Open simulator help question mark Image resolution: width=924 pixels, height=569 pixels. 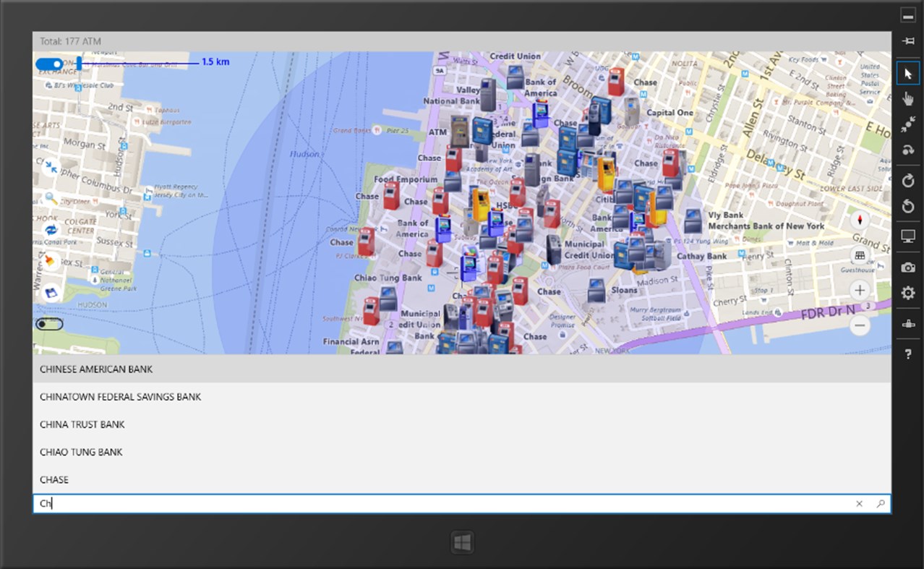coord(908,354)
